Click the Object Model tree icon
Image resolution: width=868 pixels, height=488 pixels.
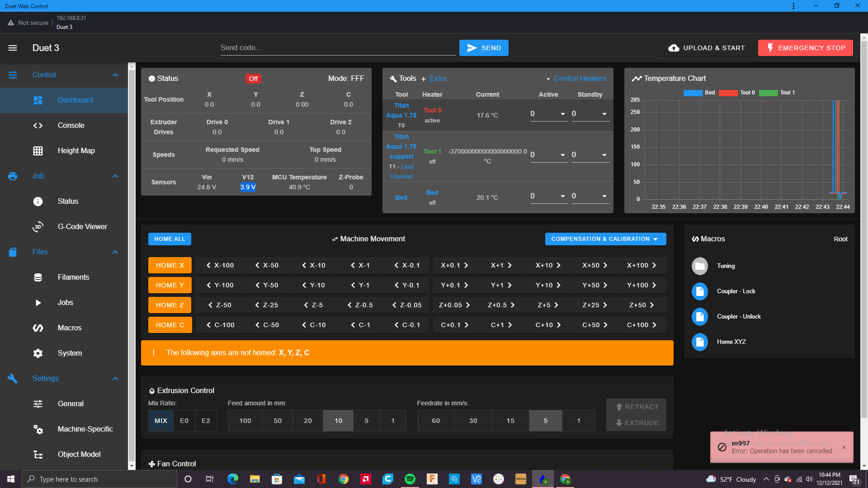click(38, 455)
